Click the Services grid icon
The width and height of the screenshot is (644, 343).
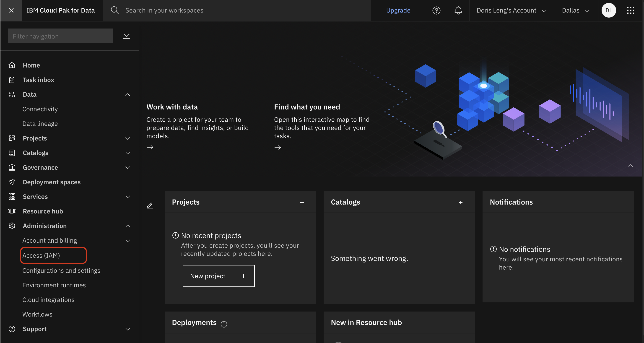pyautogui.click(x=12, y=197)
